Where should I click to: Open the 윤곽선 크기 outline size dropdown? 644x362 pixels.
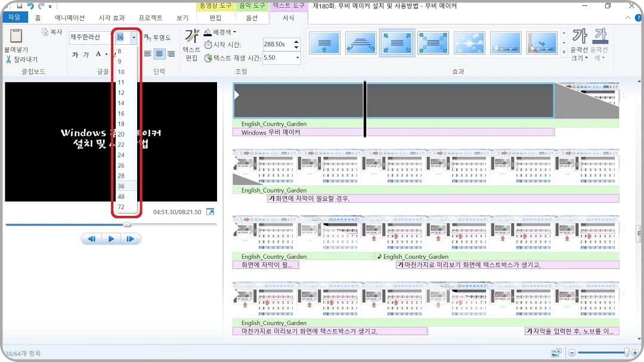point(580,45)
